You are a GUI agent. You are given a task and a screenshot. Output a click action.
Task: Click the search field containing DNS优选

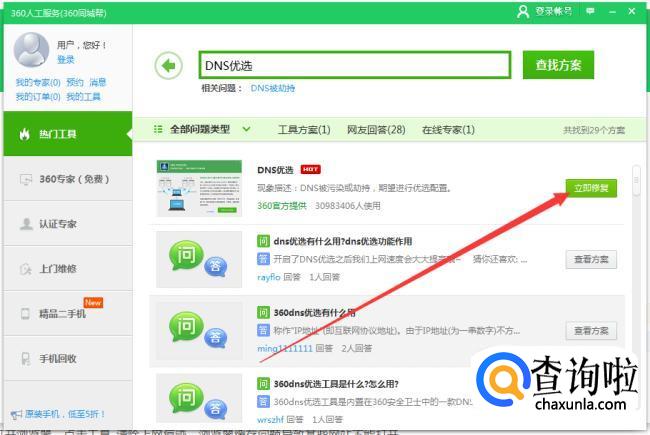(355, 65)
